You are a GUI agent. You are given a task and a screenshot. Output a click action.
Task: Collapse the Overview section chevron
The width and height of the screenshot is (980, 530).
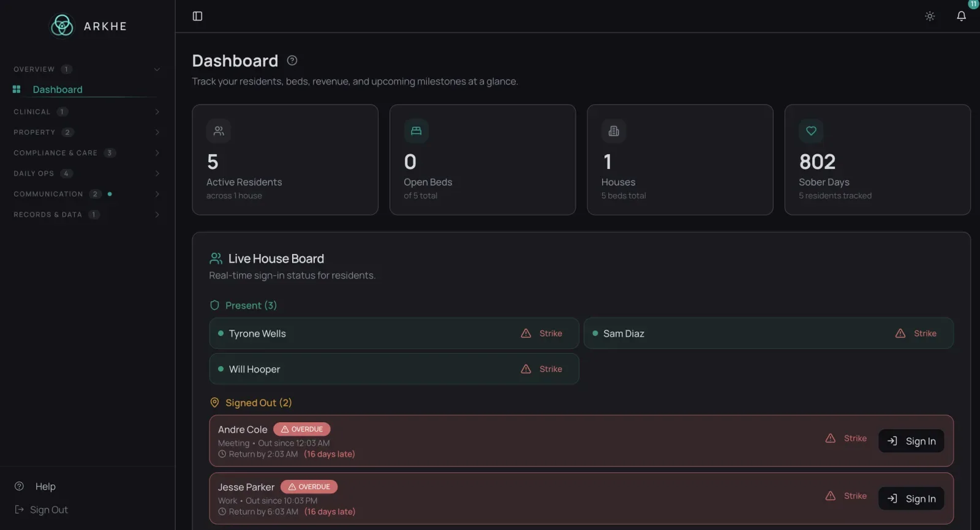pyautogui.click(x=157, y=69)
